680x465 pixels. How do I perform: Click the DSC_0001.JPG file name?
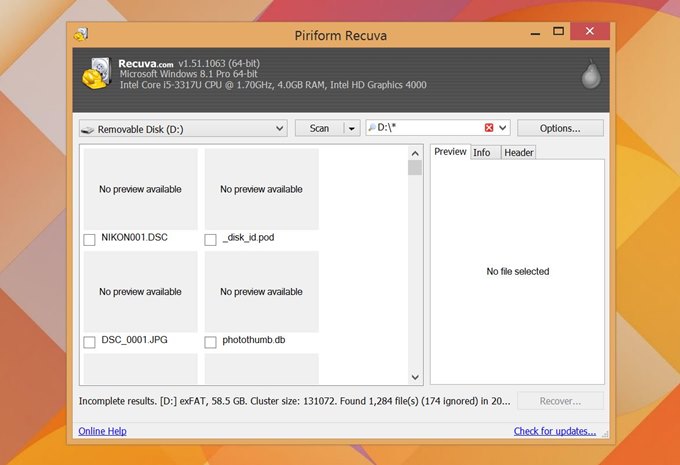click(134, 340)
